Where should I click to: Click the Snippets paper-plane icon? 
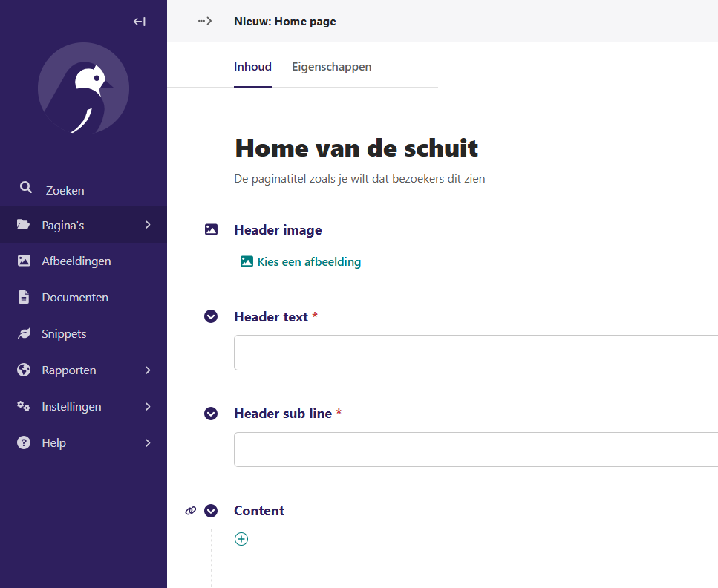[24, 333]
